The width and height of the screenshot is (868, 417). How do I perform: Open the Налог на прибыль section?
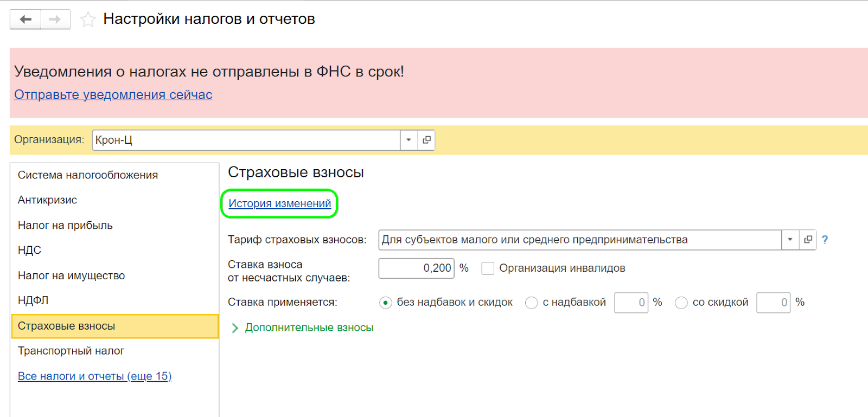(x=115, y=226)
